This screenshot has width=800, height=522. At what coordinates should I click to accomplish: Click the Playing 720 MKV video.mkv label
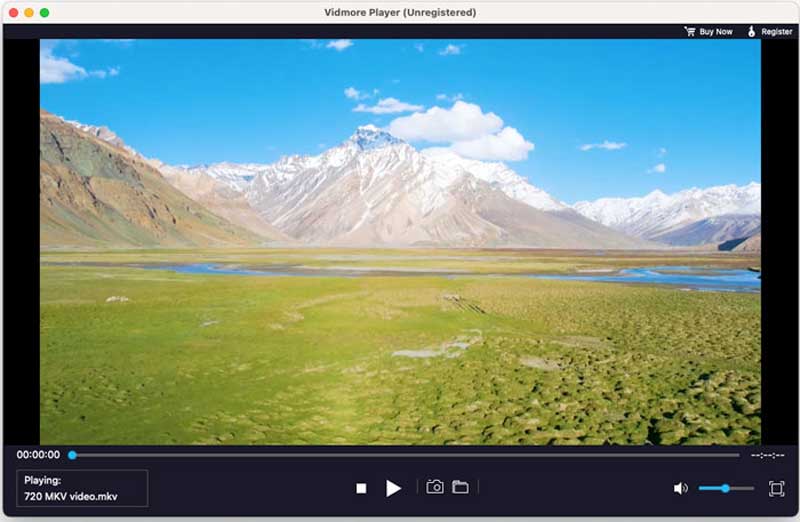(82, 488)
